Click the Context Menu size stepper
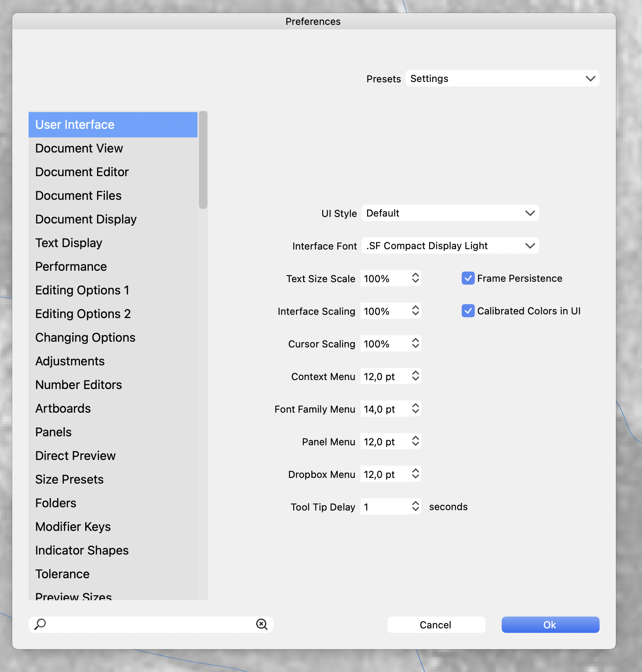 click(x=415, y=376)
